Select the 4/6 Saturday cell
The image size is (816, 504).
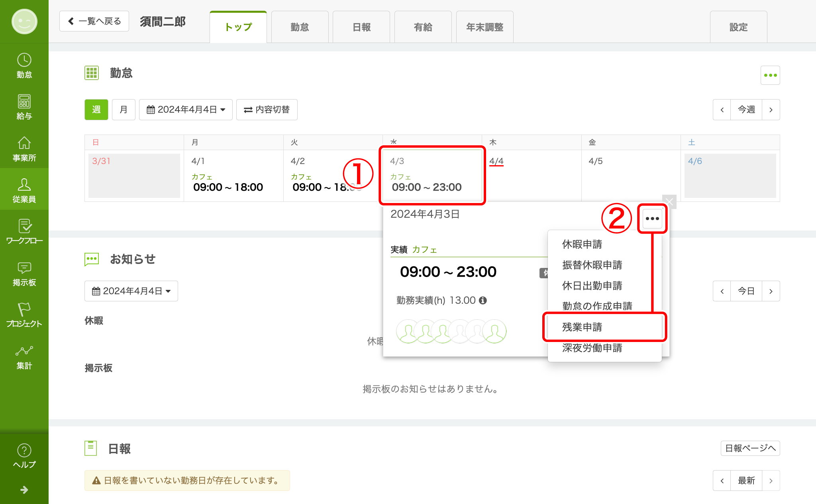click(730, 176)
